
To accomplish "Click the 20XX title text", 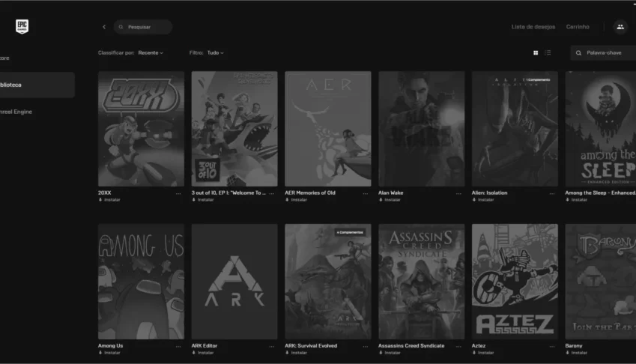I will [x=105, y=193].
